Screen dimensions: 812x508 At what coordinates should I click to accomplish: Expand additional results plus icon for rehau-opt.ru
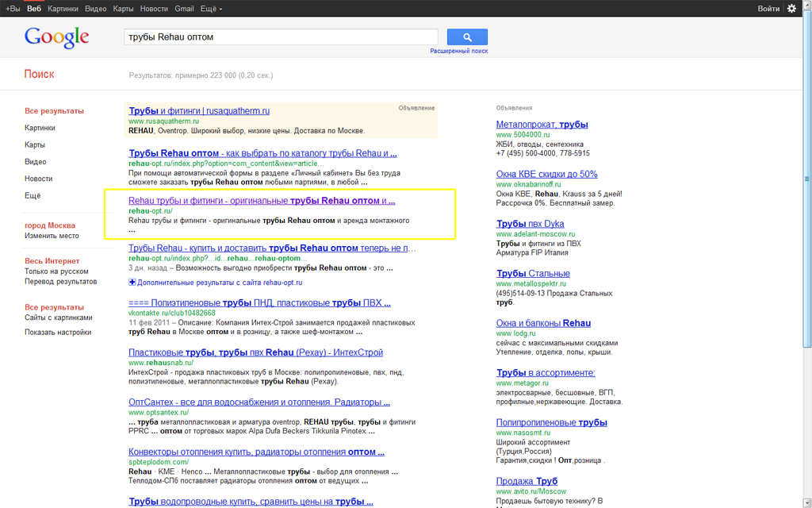pyautogui.click(x=132, y=283)
